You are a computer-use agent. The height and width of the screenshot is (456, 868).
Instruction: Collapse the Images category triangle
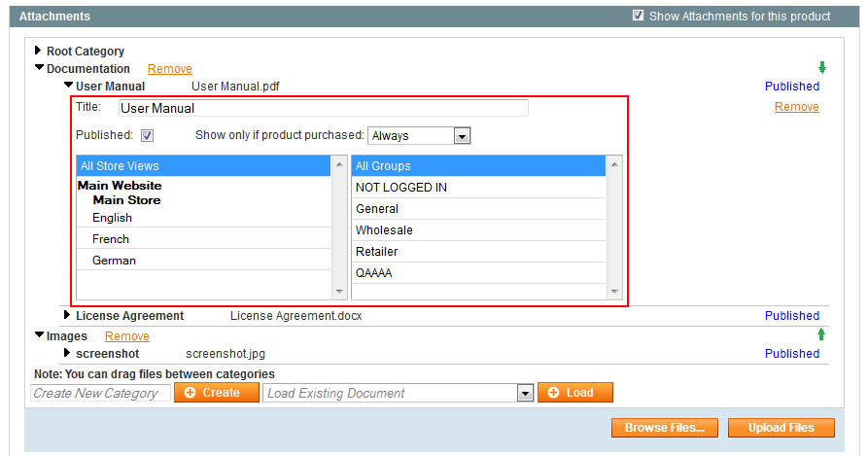39,334
